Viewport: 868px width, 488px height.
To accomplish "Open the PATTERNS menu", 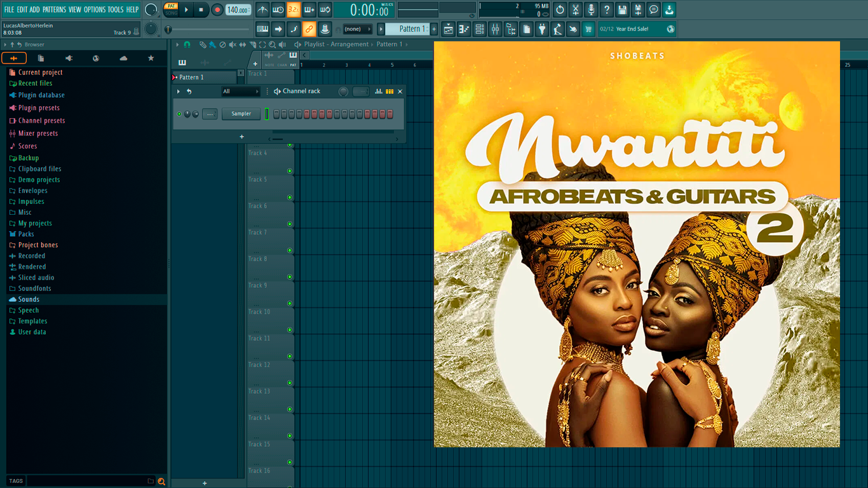I will pyautogui.click(x=54, y=10).
